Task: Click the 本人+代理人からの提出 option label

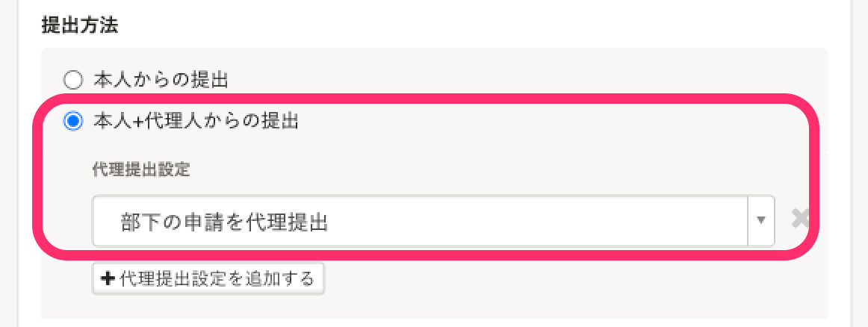Action: coord(196,121)
